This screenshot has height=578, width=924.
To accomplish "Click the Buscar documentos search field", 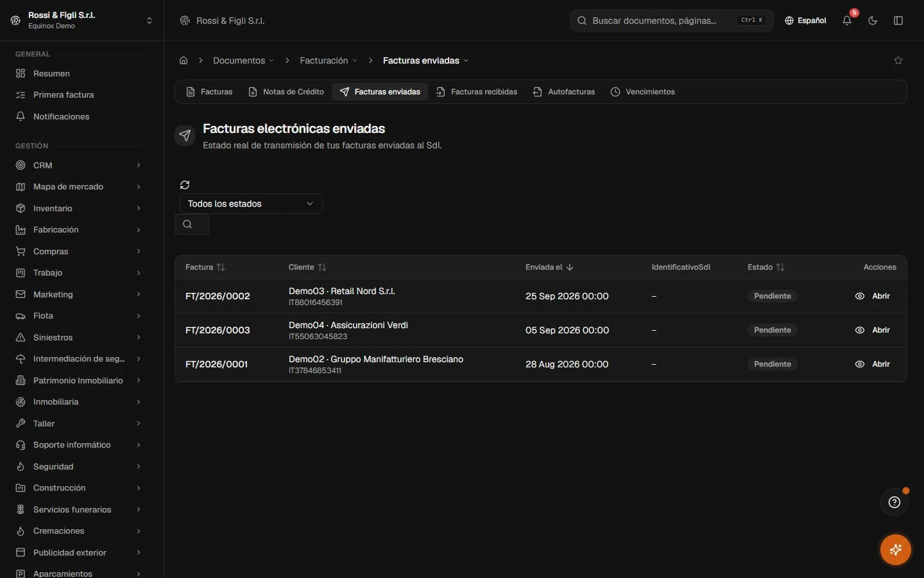I will pyautogui.click(x=671, y=21).
